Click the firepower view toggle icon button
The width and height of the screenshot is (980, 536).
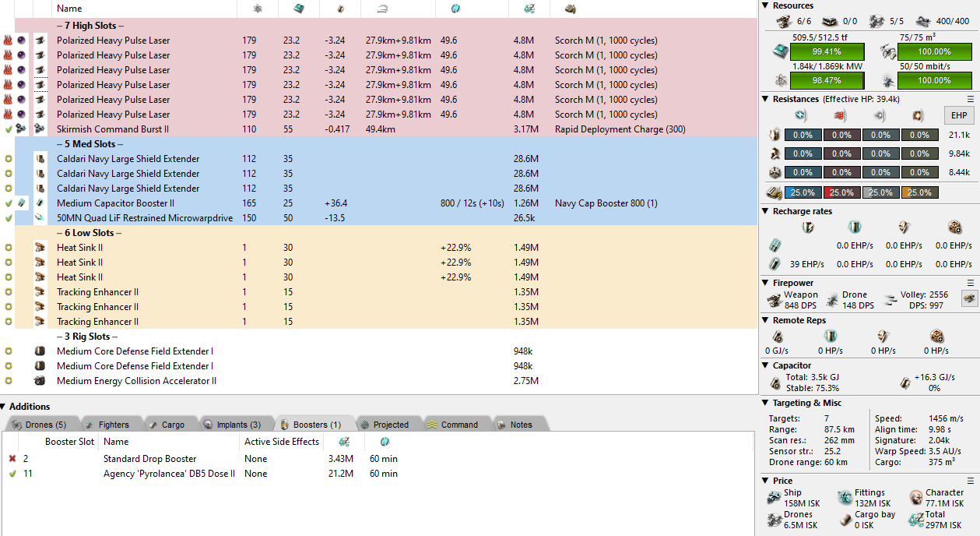coord(969,298)
